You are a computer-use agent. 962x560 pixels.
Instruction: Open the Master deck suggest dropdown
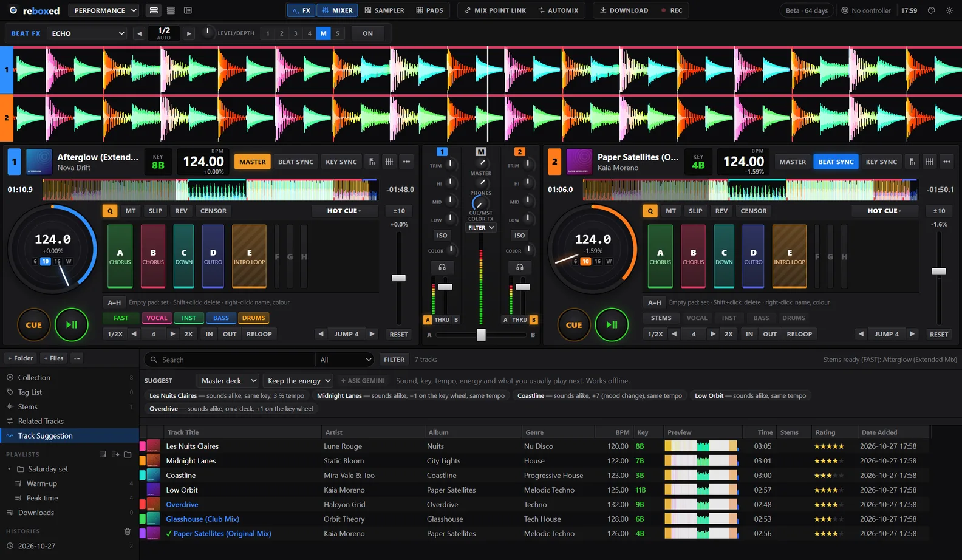click(x=228, y=381)
